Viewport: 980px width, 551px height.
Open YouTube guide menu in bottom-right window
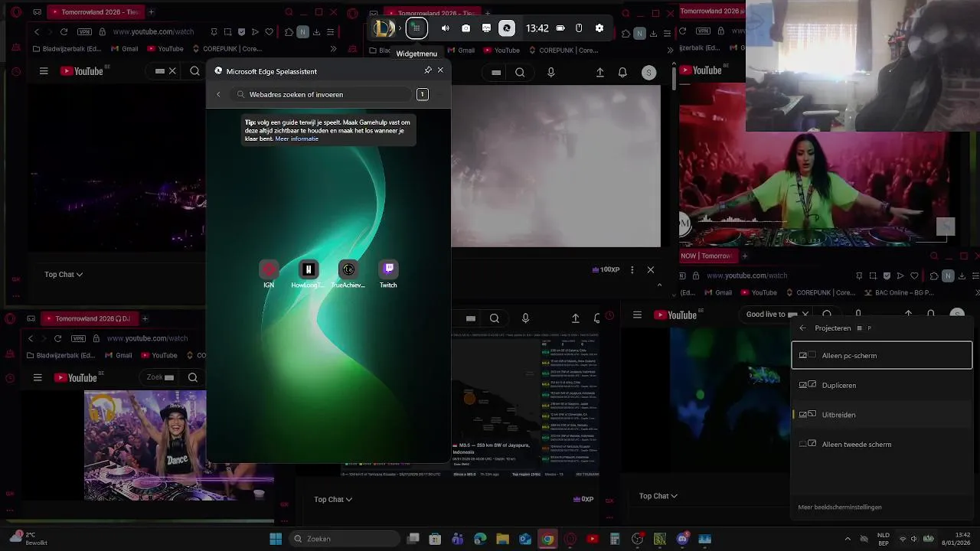click(x=637, y=315)
